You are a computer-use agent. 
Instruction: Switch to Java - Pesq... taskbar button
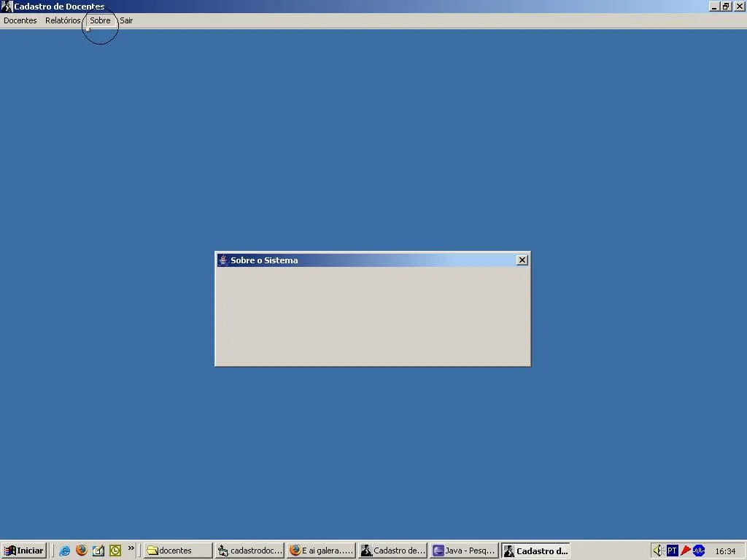pos(464,551)
